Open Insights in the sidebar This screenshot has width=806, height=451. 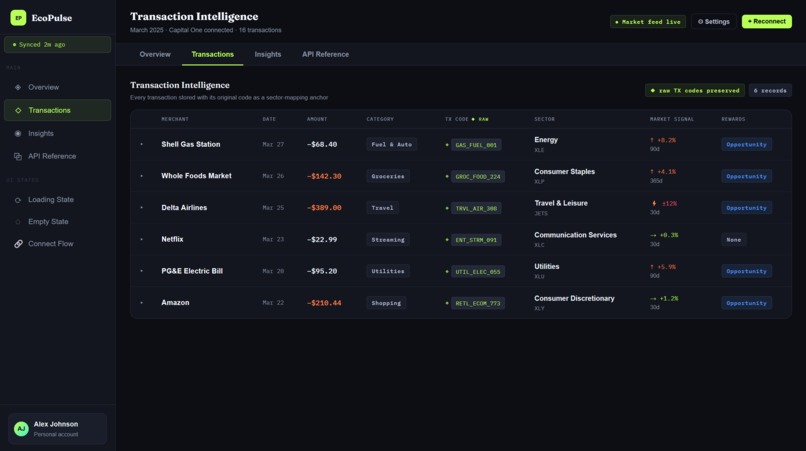point(58,134)
